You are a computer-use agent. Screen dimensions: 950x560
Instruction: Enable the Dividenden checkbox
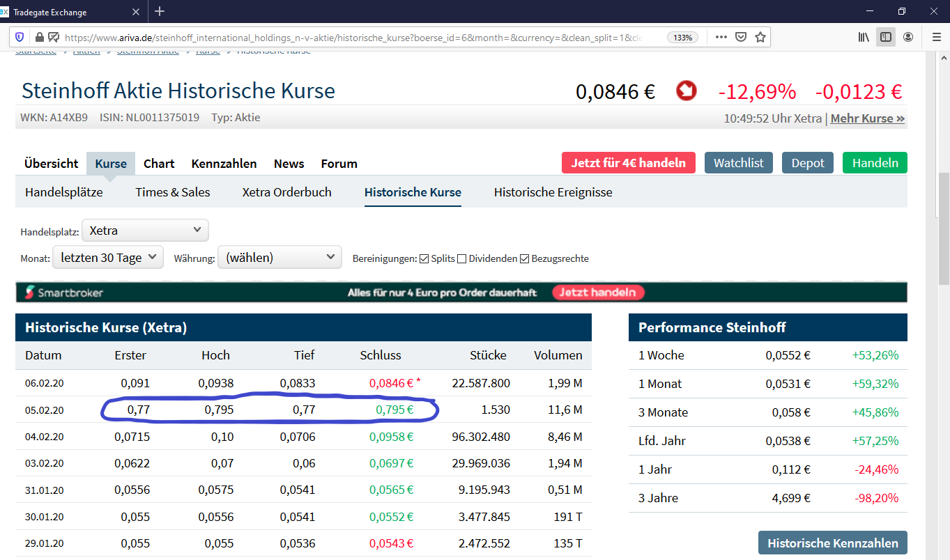(461, 259)
